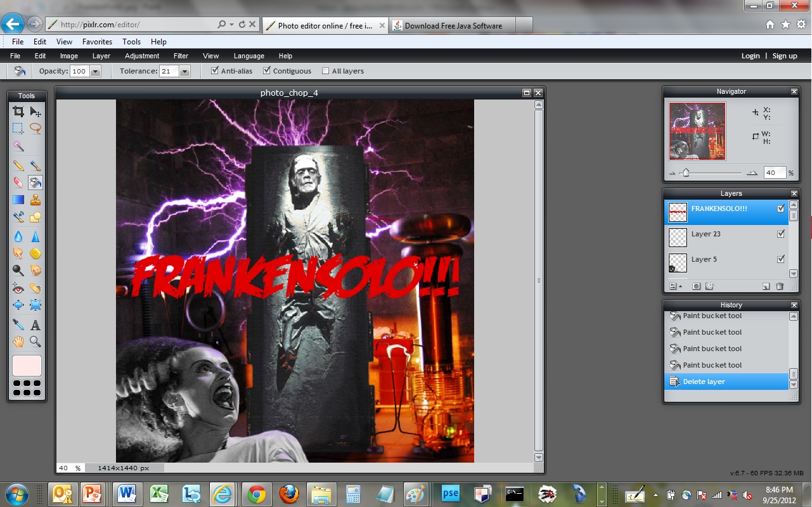
Task: Refresh the page in the address bar
Action: (x=242, y=25)
